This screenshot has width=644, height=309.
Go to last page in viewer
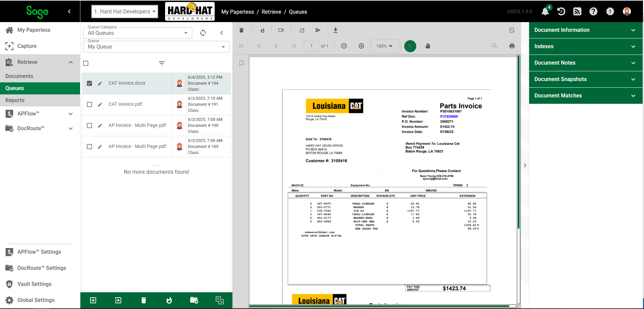(294, 46)
